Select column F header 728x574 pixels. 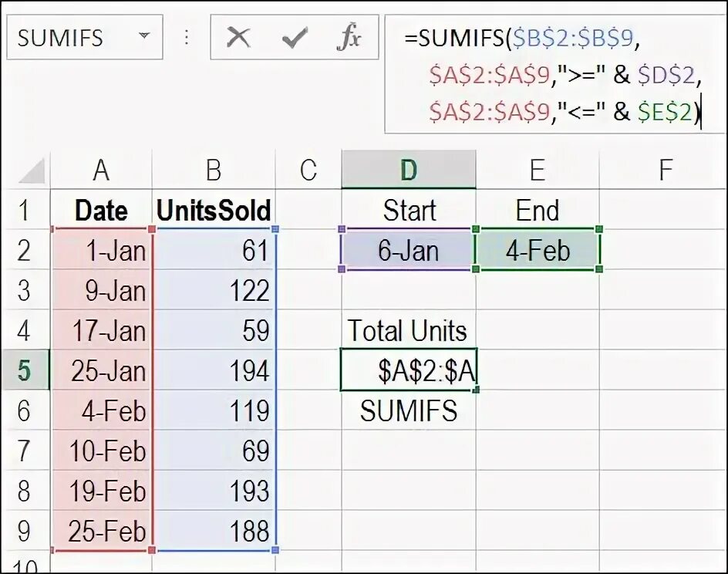pos(663,170)
